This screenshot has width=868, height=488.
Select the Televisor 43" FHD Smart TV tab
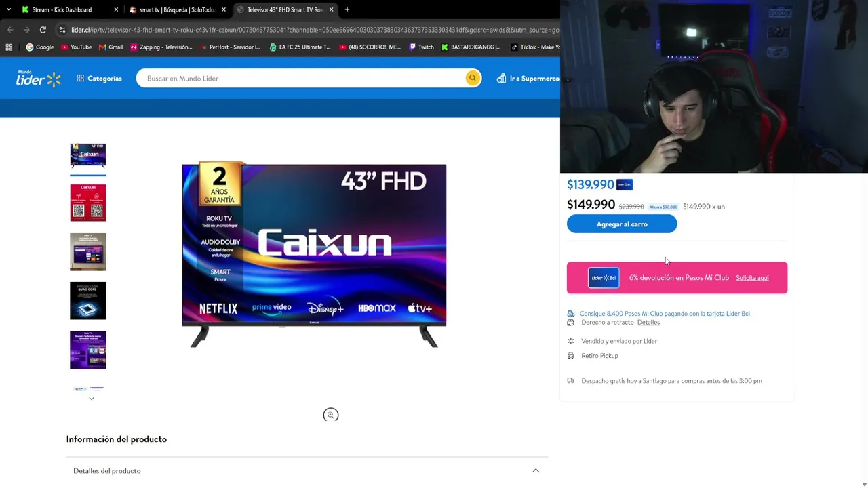(284, 10)
